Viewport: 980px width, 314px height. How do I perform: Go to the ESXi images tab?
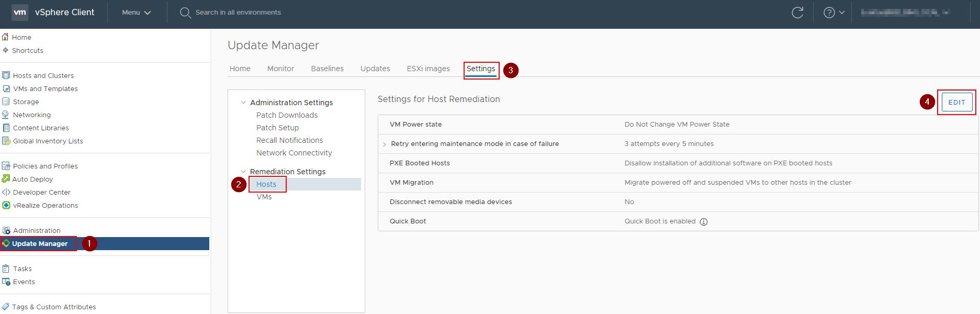click(429, 69)
